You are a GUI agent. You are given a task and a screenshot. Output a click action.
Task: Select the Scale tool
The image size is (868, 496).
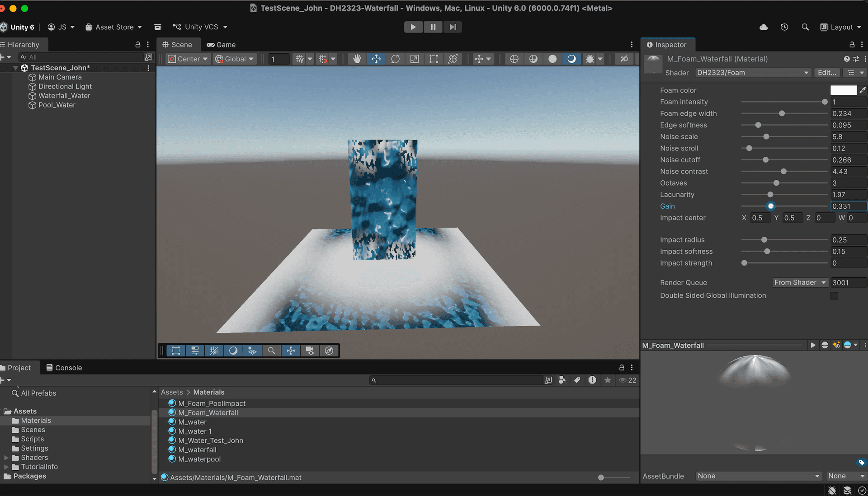coord(415,59)
